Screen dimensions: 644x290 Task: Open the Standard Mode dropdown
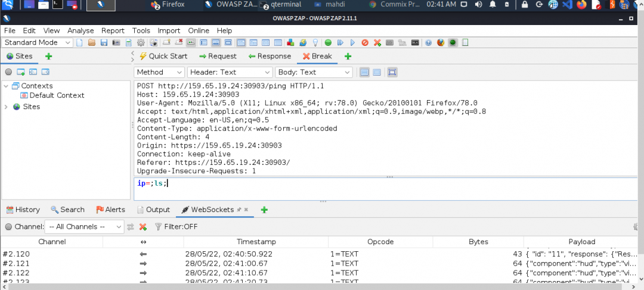[x=38, y=43]
